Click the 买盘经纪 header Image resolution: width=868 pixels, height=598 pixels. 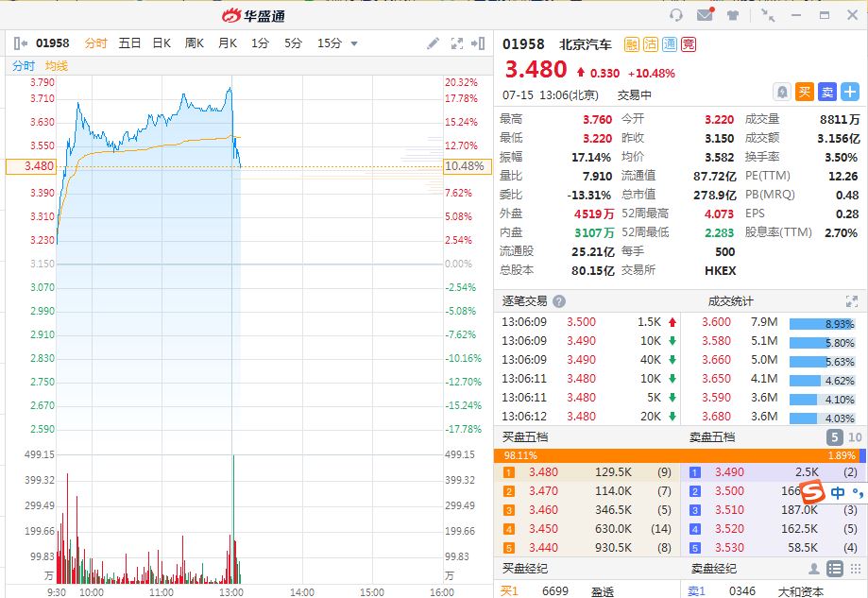click(x=525, y=569)
